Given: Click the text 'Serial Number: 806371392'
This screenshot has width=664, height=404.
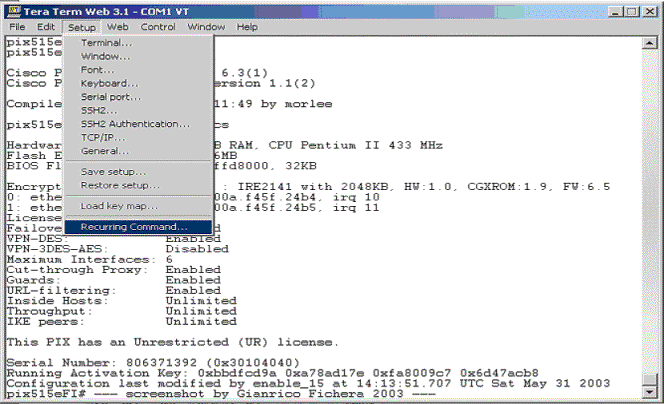Looking at the screenshot, I should pyautogui.click(x=102, y=362).
